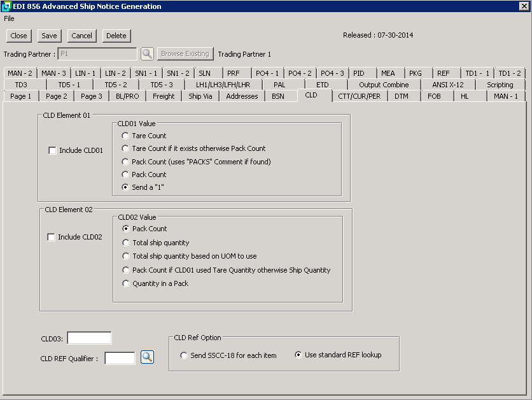Click the CLD REF Qualifier lookup icon

coord(147,357)
